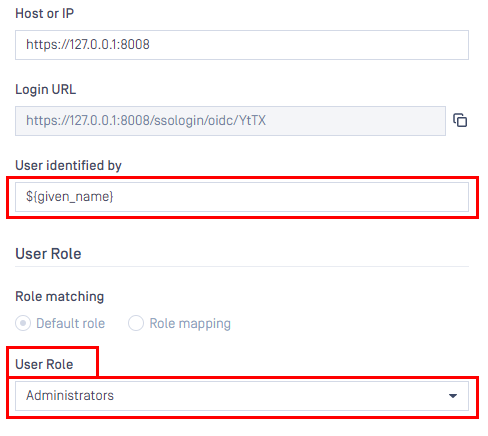The width and height of the screenshot is (488, 436).
Task: Click the 'Administrators' text in the combo box
Action: pos(70,395)
